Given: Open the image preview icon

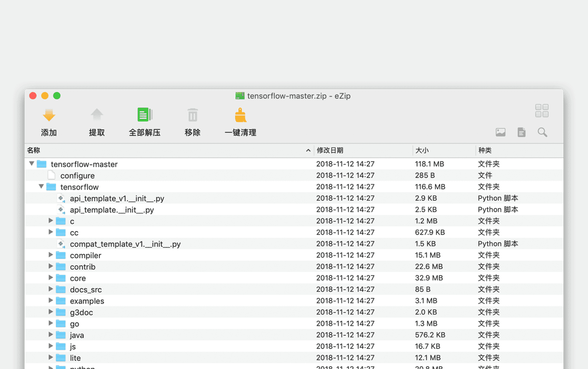Looking at the screenshot, I should tap(501, 132).
